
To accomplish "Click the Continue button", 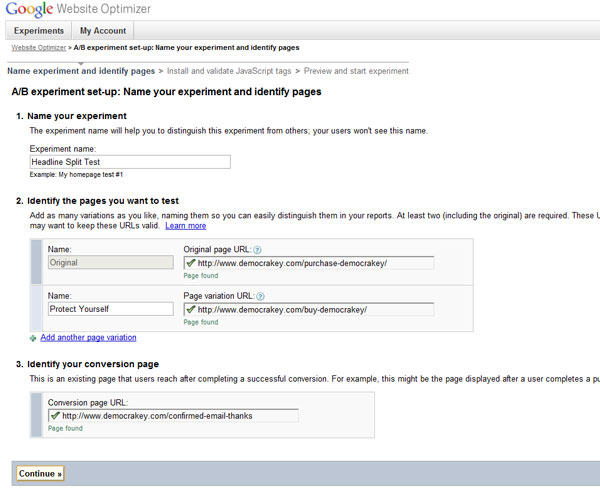I will 40,474.
